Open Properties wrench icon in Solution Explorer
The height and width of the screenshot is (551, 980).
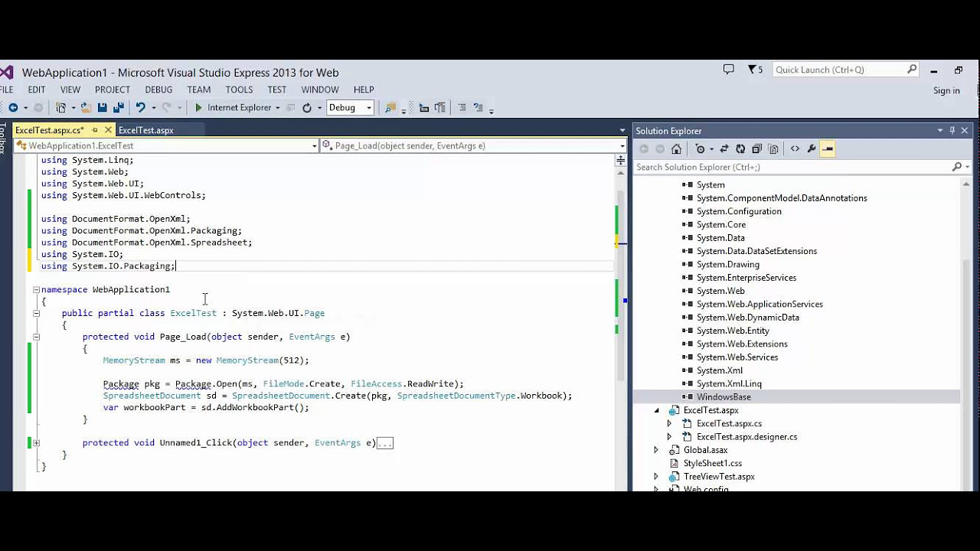pyautogui.click(x=812, y=149)
